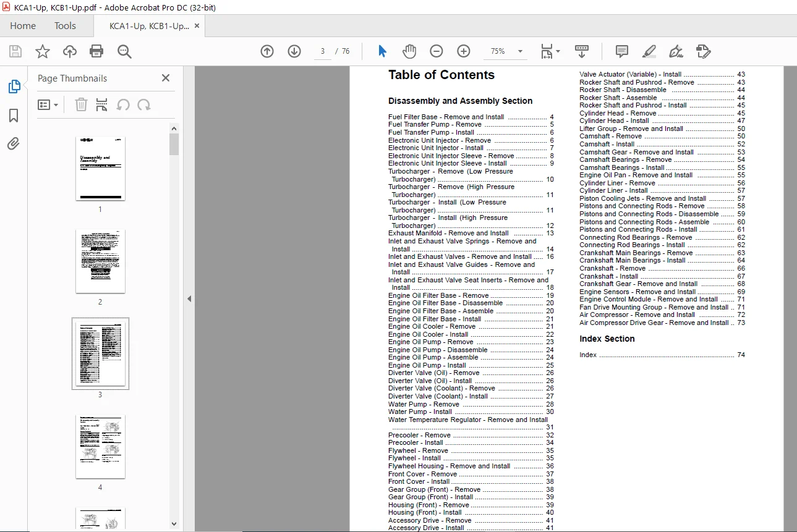Viewport: 797px width, 532px height.
Task: Expand the thumbnail Options menu dropdown
Action: [x=48, y=105]
